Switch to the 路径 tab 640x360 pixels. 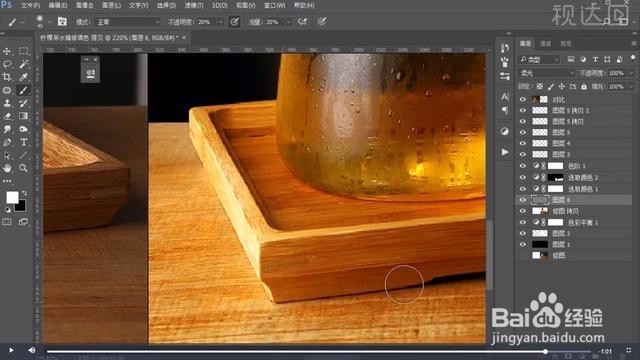565,43
